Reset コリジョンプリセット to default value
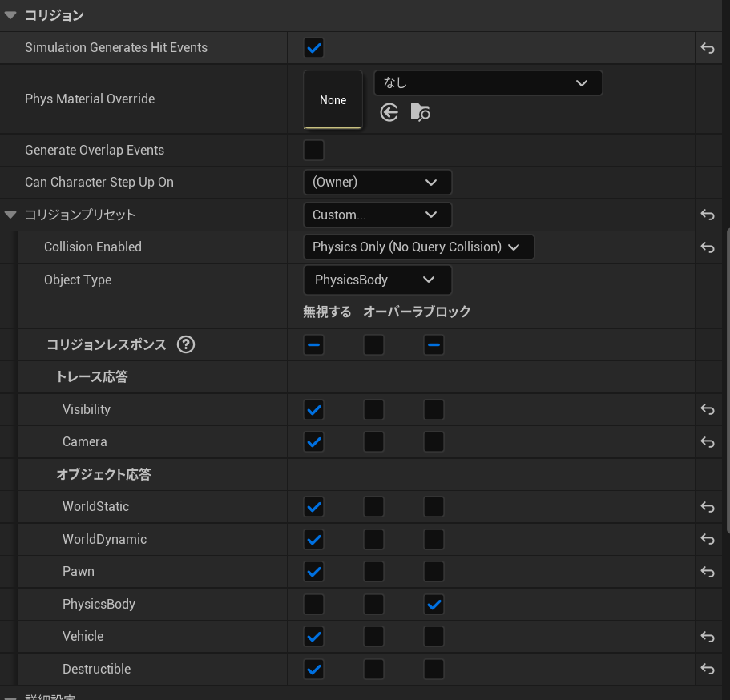This screenshot has width=730, height=700. [708, 215]
